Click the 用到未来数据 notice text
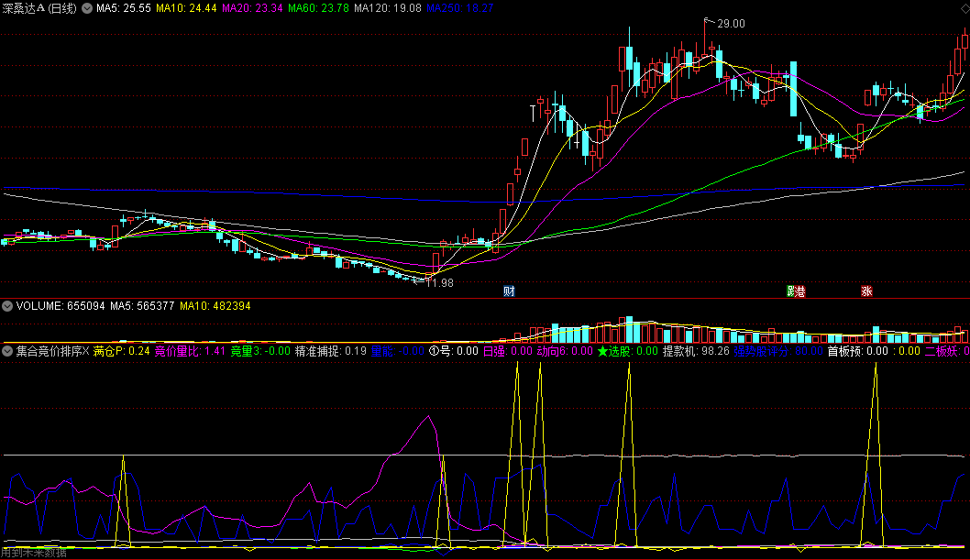The image size is (970, 560). pyautogui.click(x=34, y=554)
